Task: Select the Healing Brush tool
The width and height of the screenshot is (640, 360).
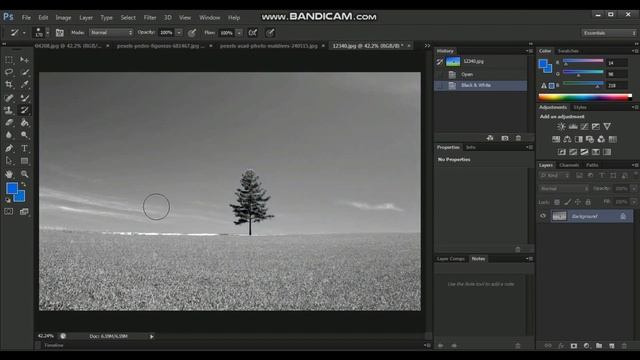Action: (x=9, y=98)
